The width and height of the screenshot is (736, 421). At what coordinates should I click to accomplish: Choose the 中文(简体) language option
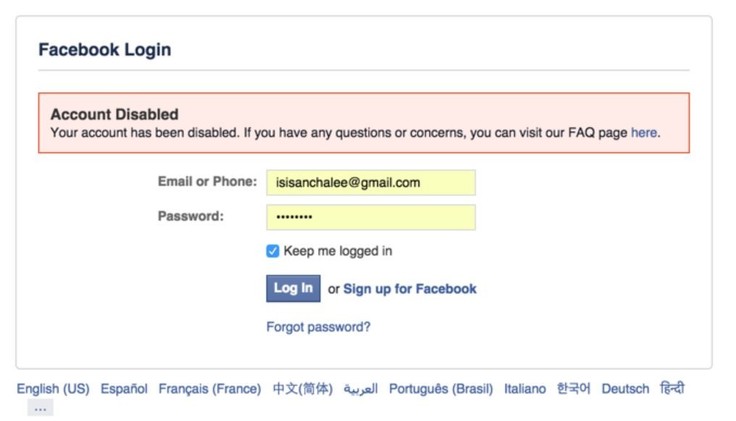(x=302, y=389)
